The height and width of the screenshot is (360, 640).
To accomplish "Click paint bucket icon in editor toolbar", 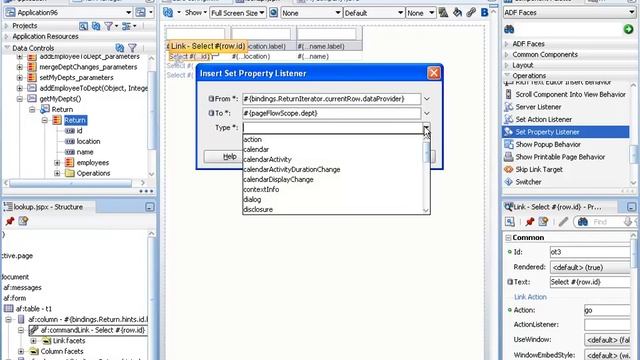I will 457,13.
